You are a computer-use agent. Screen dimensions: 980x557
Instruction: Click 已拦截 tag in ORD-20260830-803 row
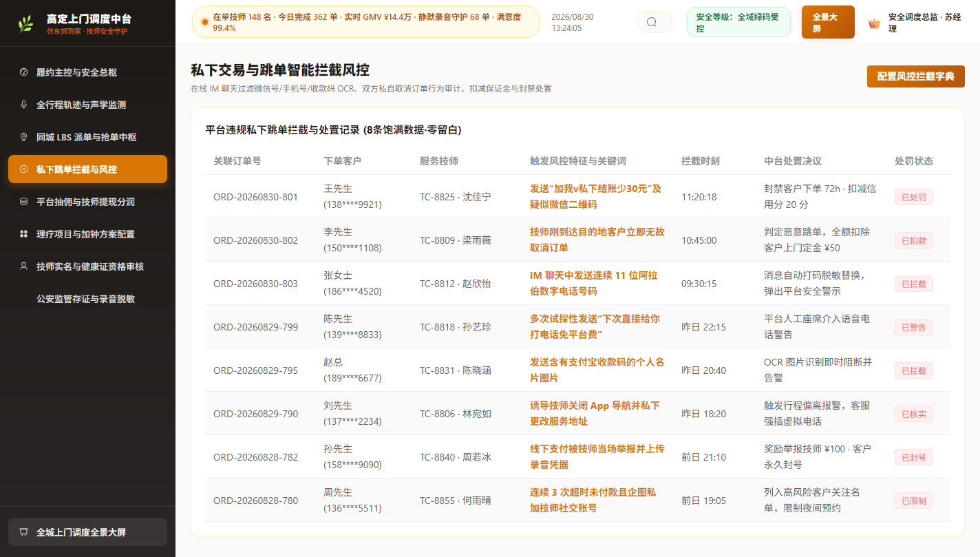click(x=913, y=284)
